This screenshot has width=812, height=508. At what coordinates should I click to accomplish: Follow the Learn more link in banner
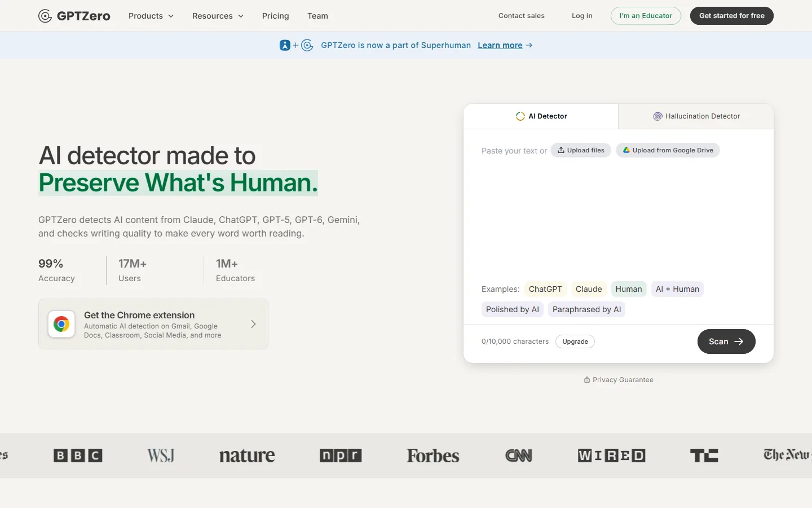(500, 45)
